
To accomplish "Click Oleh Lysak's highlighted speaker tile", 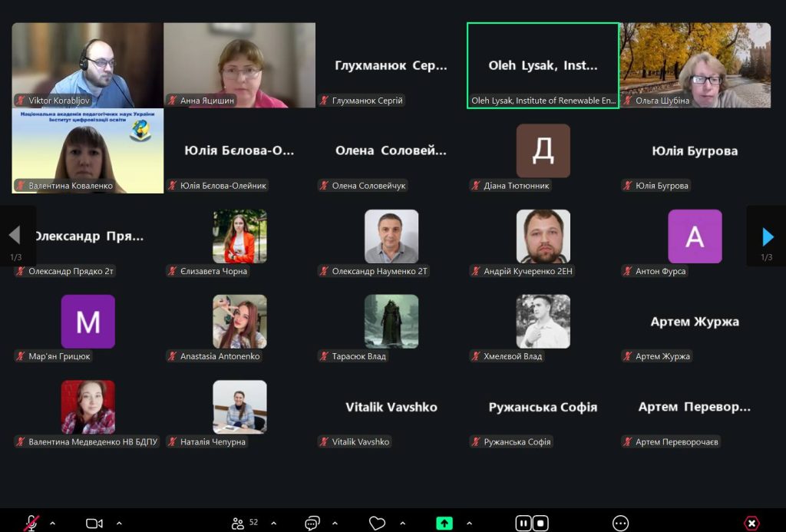I will tap(543, 65).
